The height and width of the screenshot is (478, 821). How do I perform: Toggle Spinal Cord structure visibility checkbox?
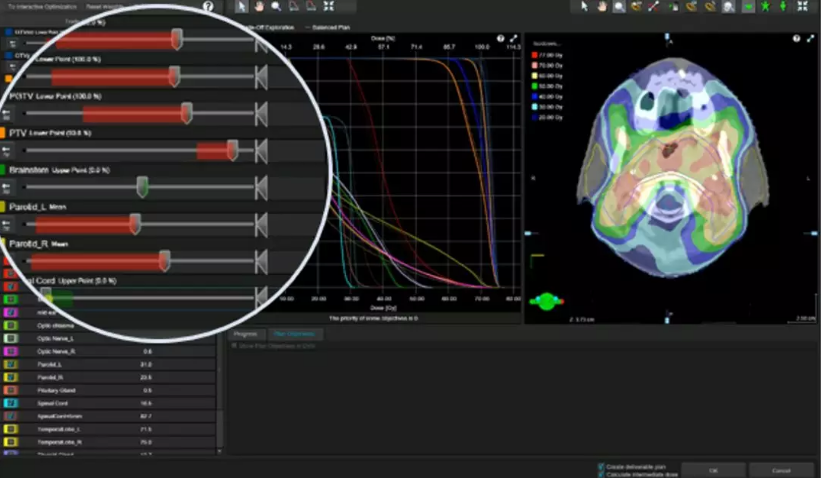point(12,402)
